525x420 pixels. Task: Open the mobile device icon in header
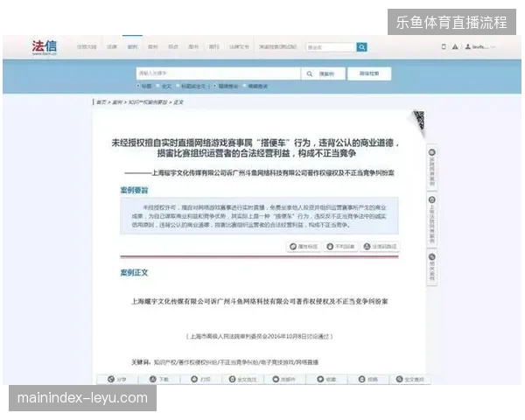pyautogui.click(x=444, y=46)
